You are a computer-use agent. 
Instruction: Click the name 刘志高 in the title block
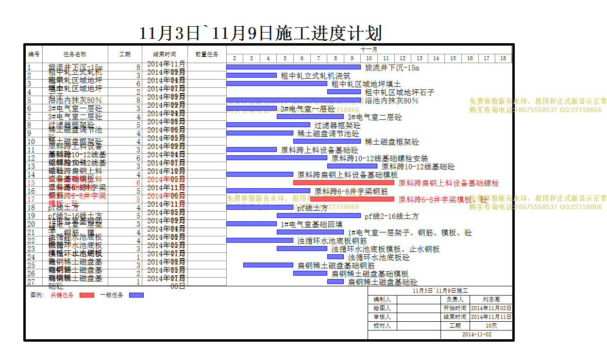491,299
